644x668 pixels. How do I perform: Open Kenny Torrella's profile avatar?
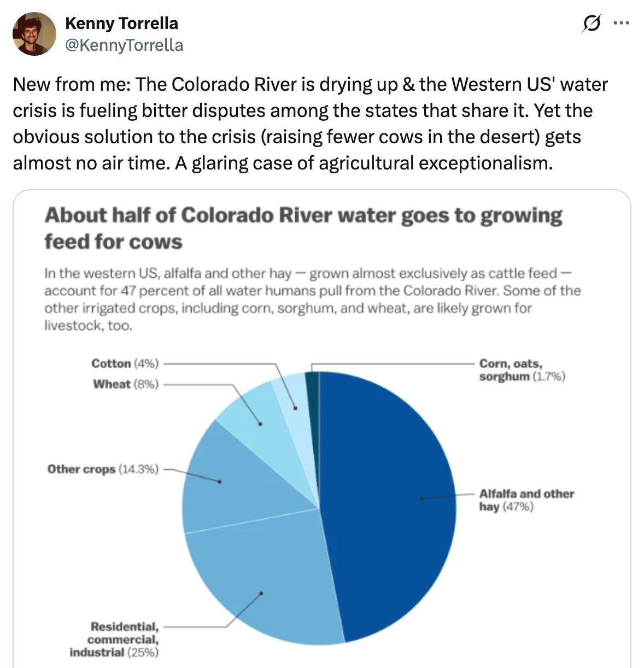[x=34, y=34]
